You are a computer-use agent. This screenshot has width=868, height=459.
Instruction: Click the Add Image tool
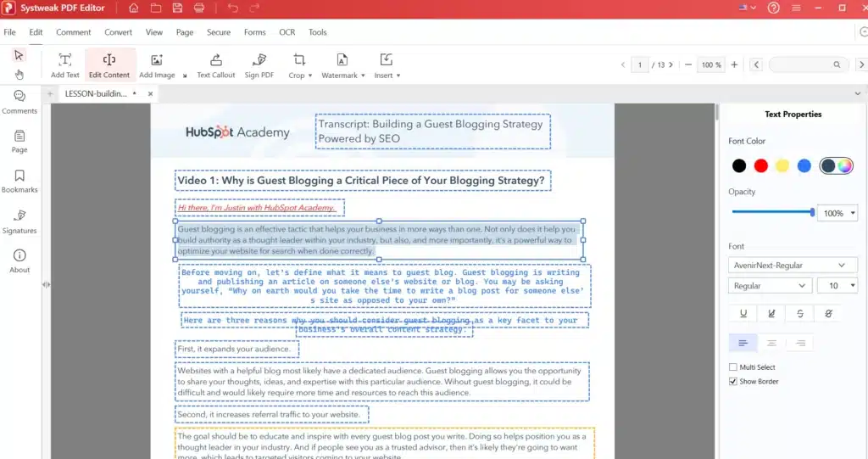coord(157,65)
